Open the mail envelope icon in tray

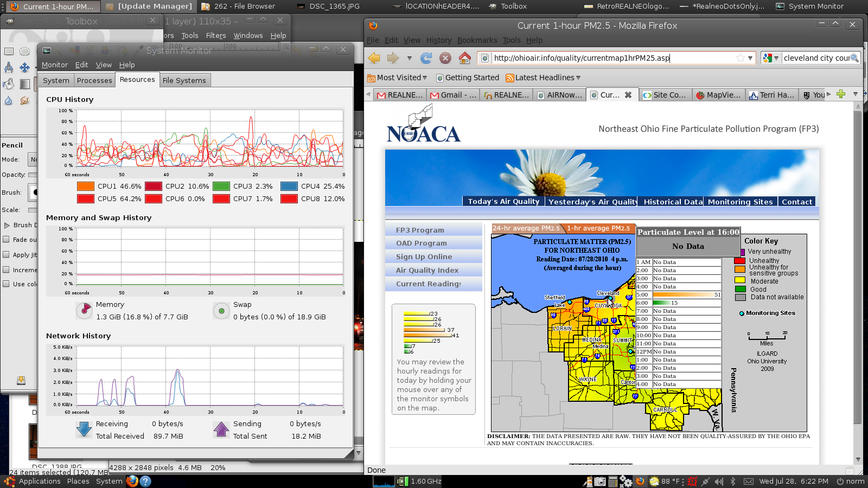(x=749, y=481)
